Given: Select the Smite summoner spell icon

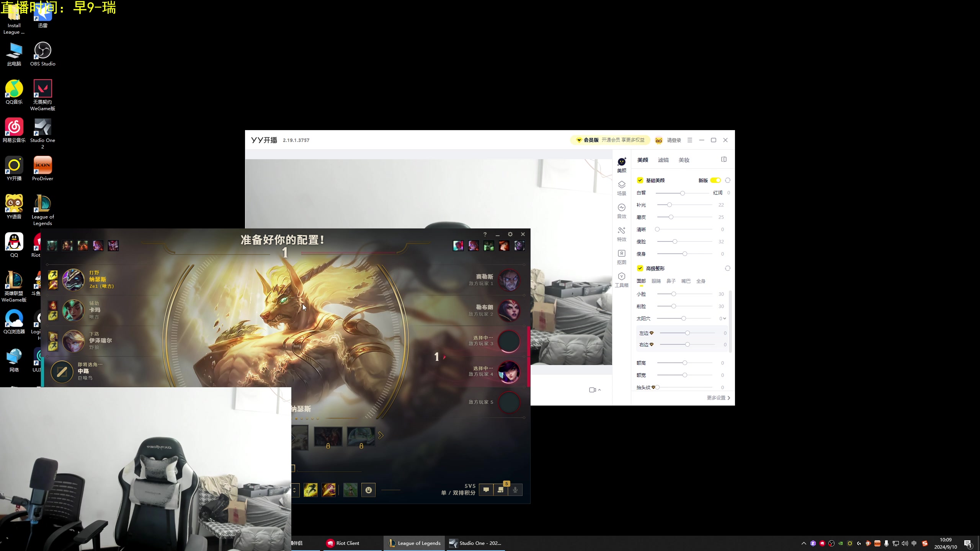Looking at the screenshot, I should click(x=329, y=490).
